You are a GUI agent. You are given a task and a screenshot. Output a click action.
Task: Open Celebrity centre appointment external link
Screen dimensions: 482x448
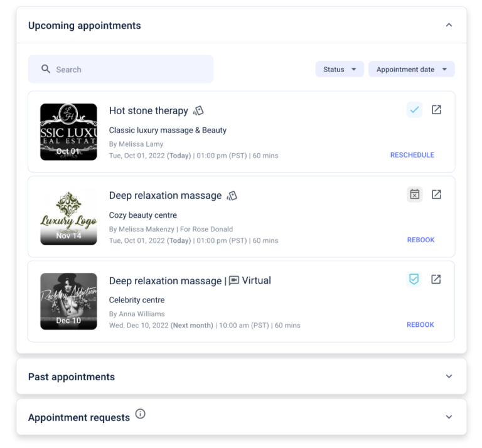[x=436, y=279]
